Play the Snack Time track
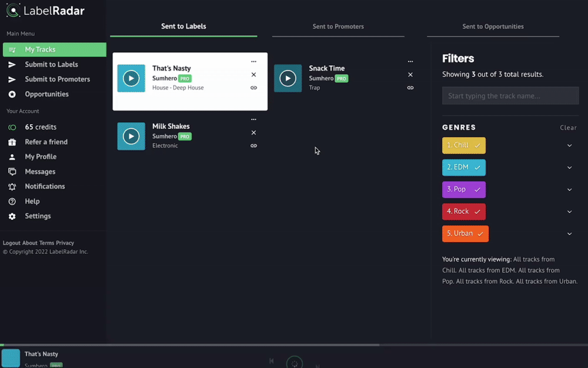This screenshot has height=368, width=588. (x=288, y=78)
